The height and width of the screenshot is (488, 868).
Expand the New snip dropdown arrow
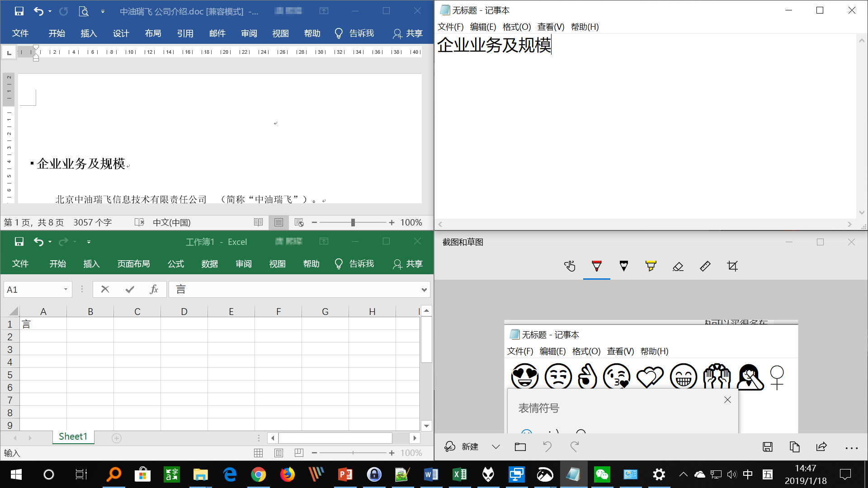coord(496,447)
